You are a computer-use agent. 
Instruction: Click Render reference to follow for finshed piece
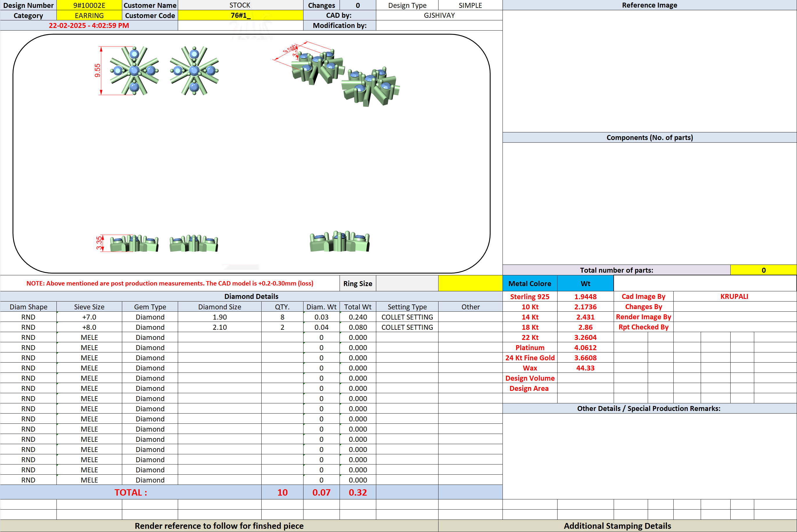click(219, 526)
